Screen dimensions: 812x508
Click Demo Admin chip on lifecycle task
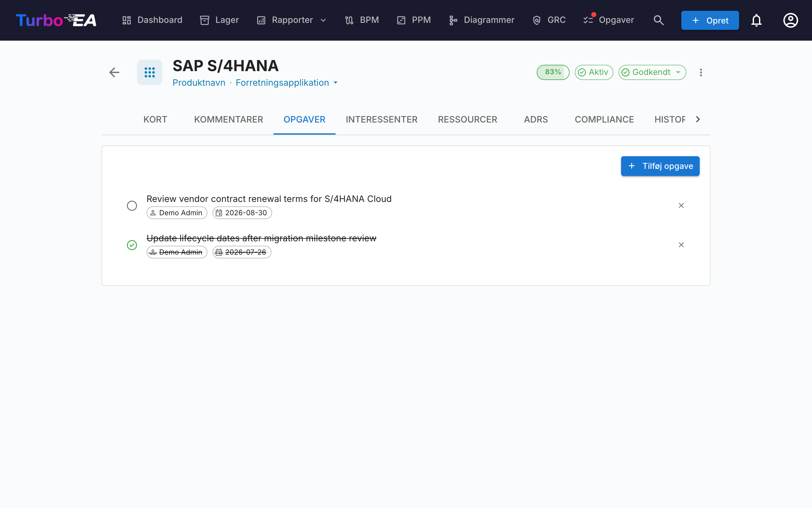coord(177,252)
